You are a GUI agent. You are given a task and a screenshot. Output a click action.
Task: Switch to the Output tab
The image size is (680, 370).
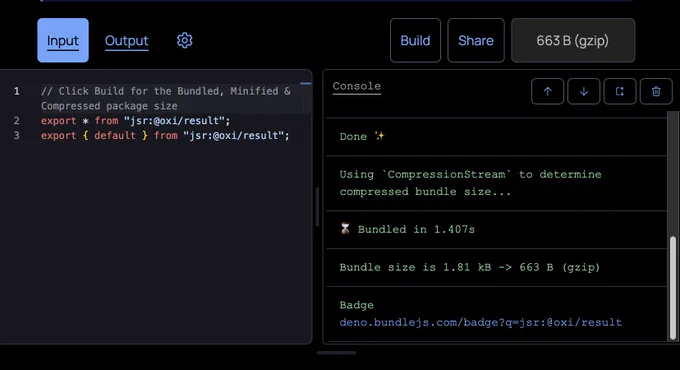127,41
